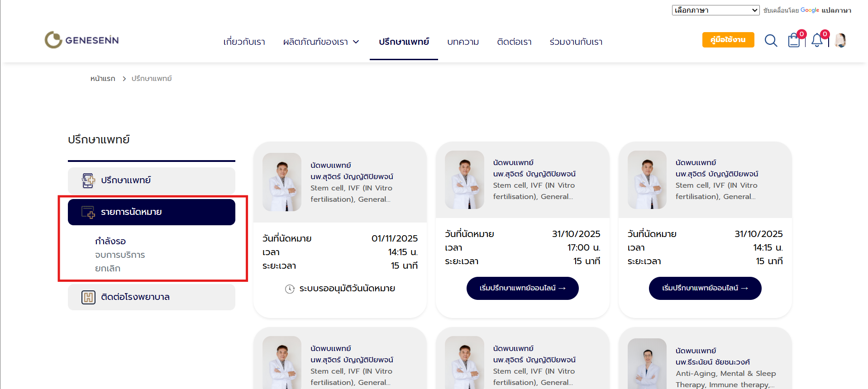Click the user profile avatar

[x=840, y=41]
